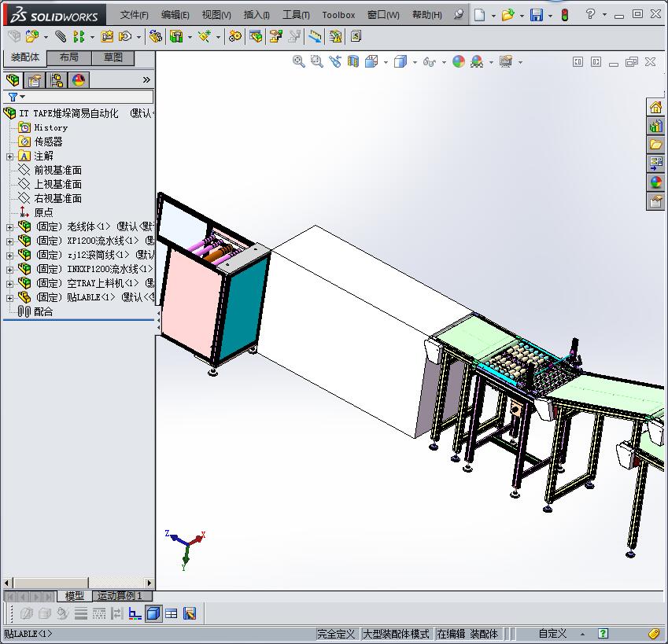The height and width of the screenshot is (644, 668).
Task: Click the Save disk icon
Action: [537, 15]
